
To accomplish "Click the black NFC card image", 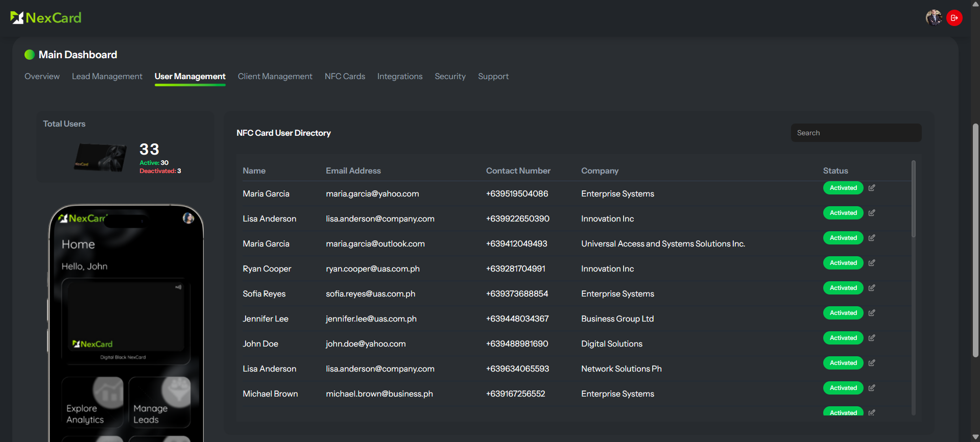I will (101, 158).
